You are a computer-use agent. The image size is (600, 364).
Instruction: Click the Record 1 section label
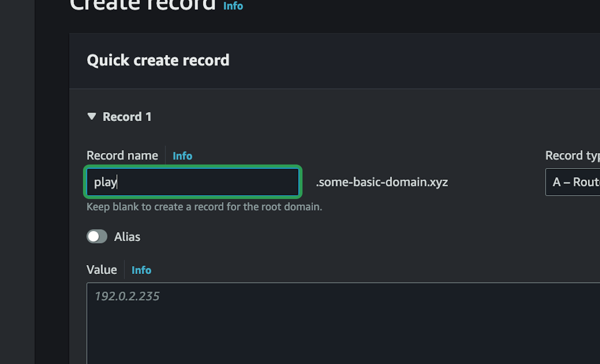coord(127,116)
